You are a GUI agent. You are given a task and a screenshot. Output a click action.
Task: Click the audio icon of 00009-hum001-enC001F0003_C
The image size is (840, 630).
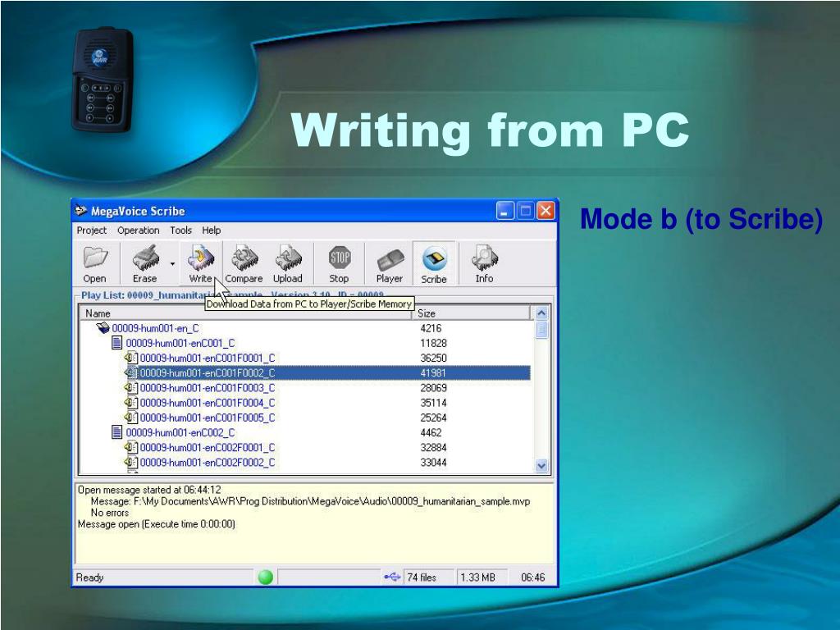tap(130, 387)
